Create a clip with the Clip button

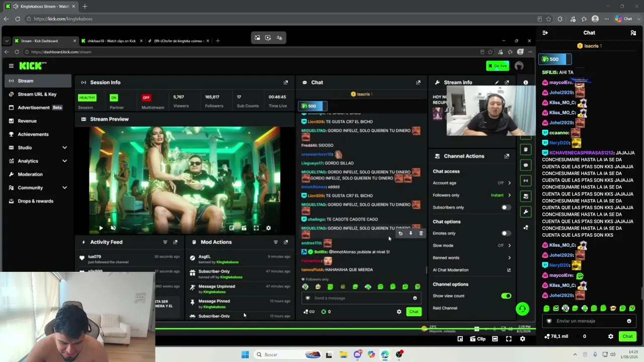click(x=477, y=339)
